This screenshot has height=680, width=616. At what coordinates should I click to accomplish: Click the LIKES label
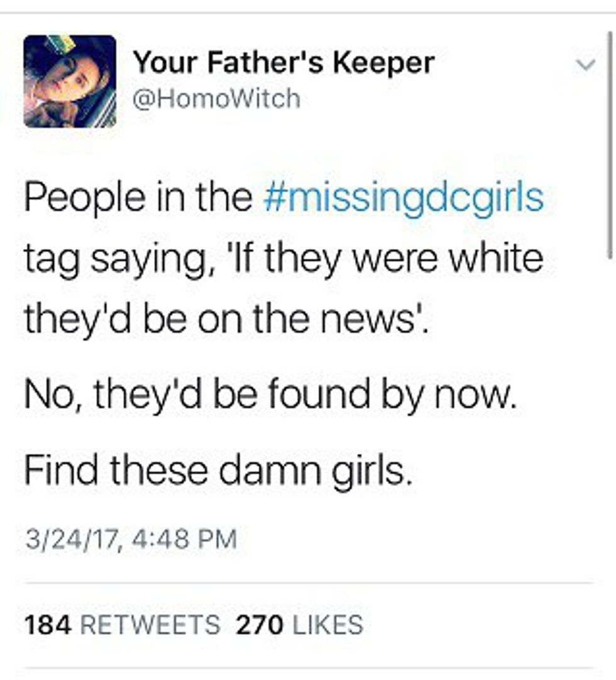coord(328,625)
